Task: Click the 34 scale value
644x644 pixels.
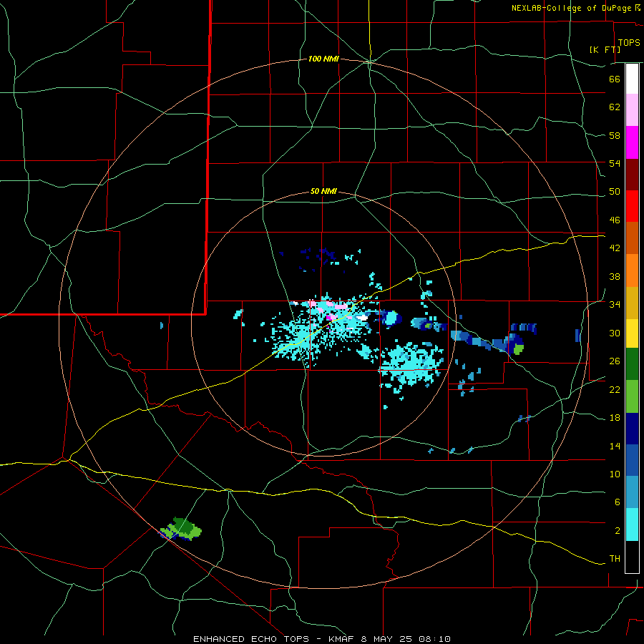Action: point(615,305)
